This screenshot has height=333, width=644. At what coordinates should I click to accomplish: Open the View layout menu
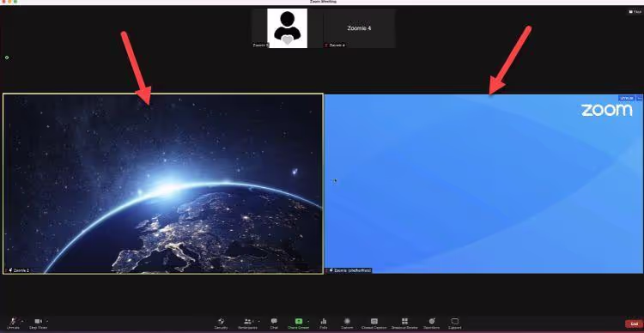[x=635, y=12]
